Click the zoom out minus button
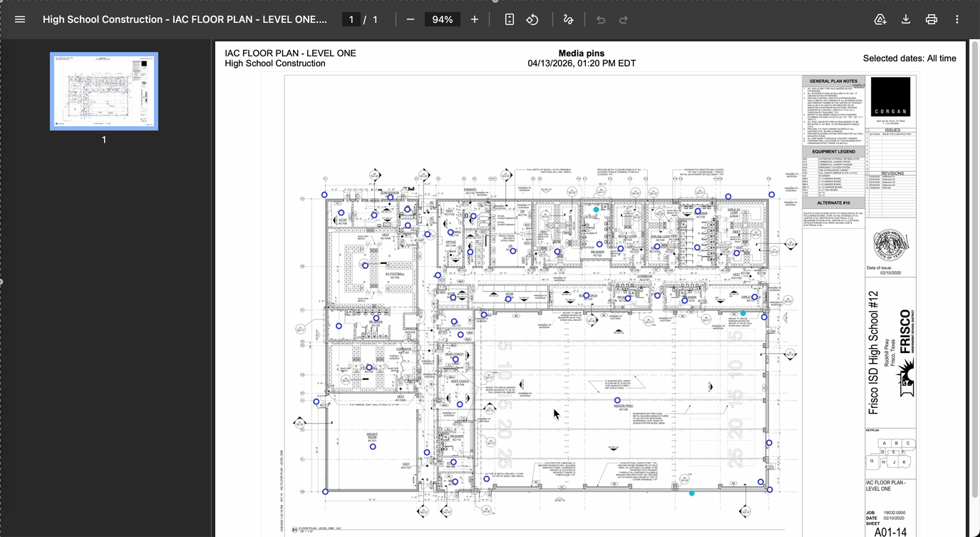980x537 pixels. [x=411, y=19]
